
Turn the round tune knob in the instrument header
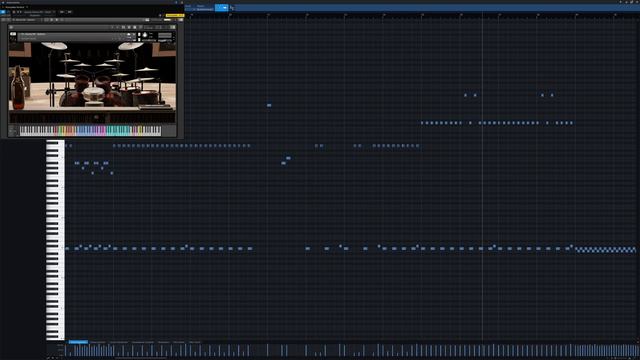(x=145, y=35)
